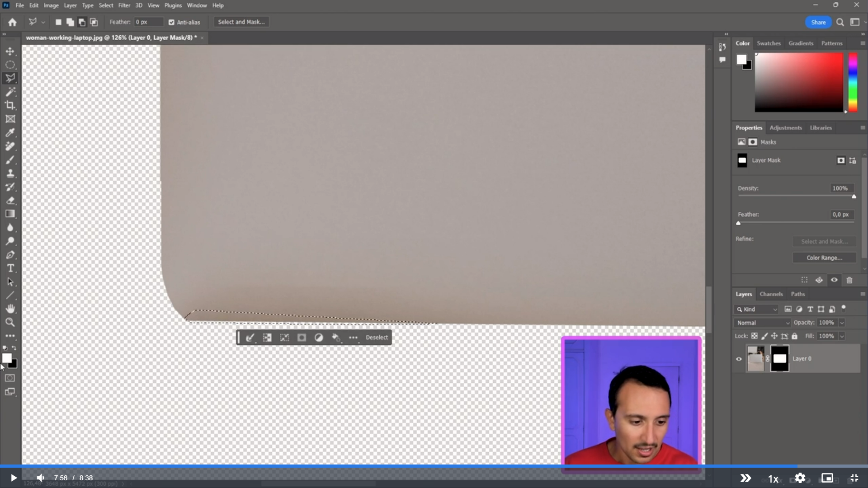
Task: Click the Color Range button
Action: [x=824, y=258]
